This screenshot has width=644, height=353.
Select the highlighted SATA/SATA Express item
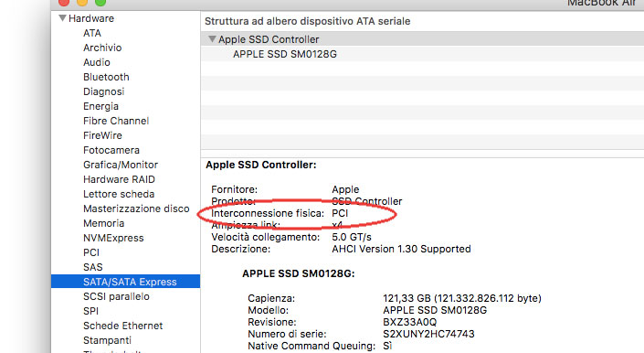coord(126,282)
